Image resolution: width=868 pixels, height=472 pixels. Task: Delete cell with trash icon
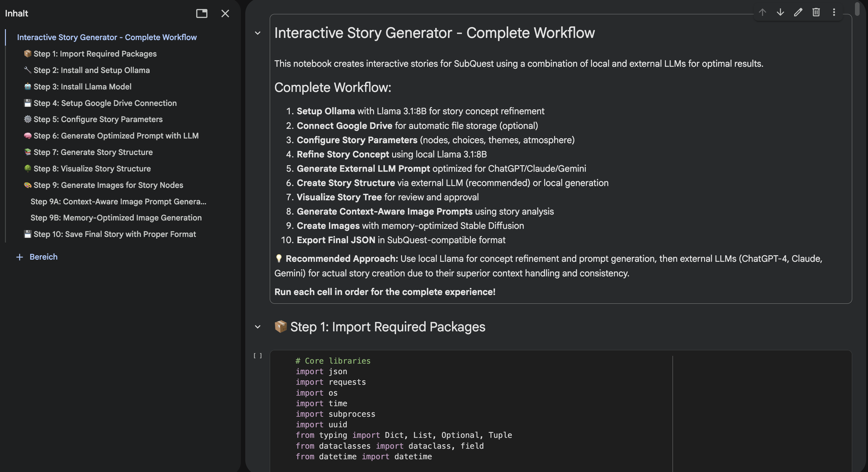click(816, 12)
